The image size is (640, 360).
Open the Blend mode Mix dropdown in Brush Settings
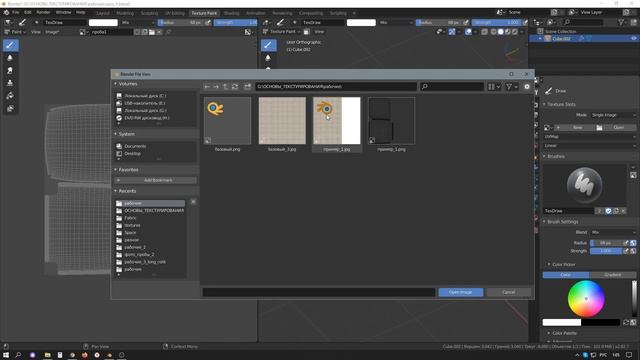point(613,232)
